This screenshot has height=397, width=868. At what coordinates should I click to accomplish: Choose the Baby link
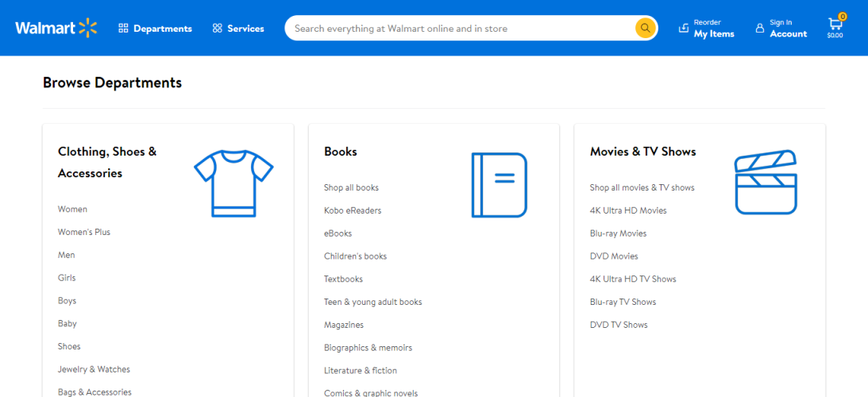click(x=67, y=323)
